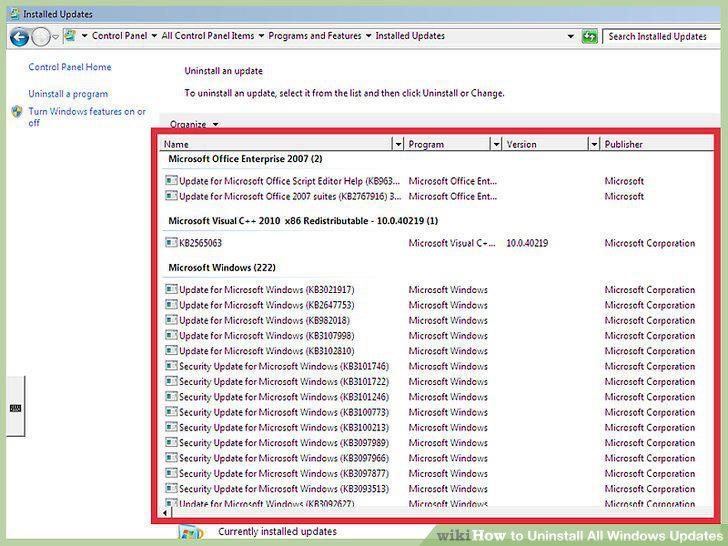Click the greyed Forward navigation button
This screenshot has height=546, width=728.
click(x=41, y=37)
